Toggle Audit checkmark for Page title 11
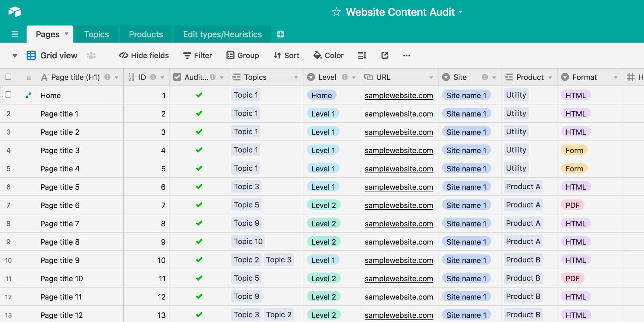Image resolution: width=644 pixels, height=322 pixels. 199,296
